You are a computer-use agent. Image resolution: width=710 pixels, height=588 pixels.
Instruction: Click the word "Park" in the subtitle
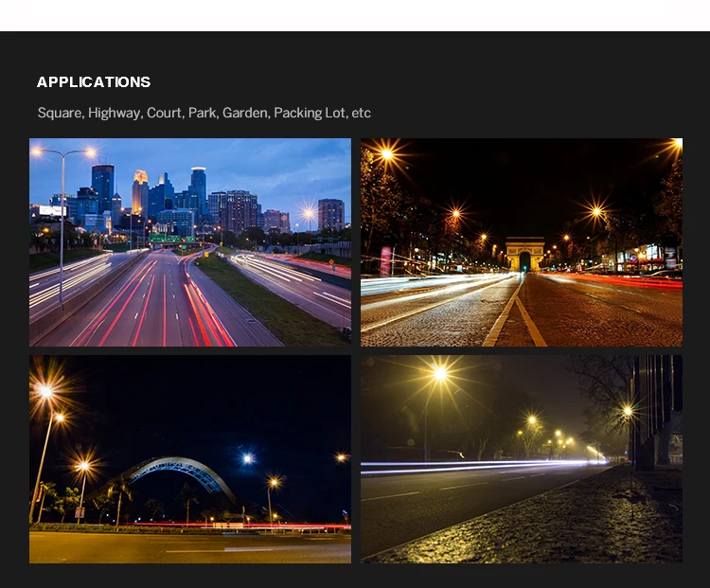pos(203,113)
